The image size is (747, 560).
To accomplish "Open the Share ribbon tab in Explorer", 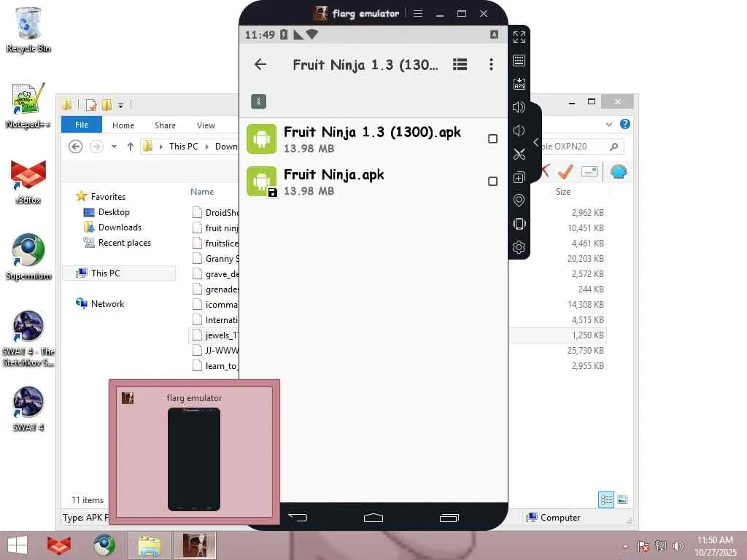I will point(165,125).
